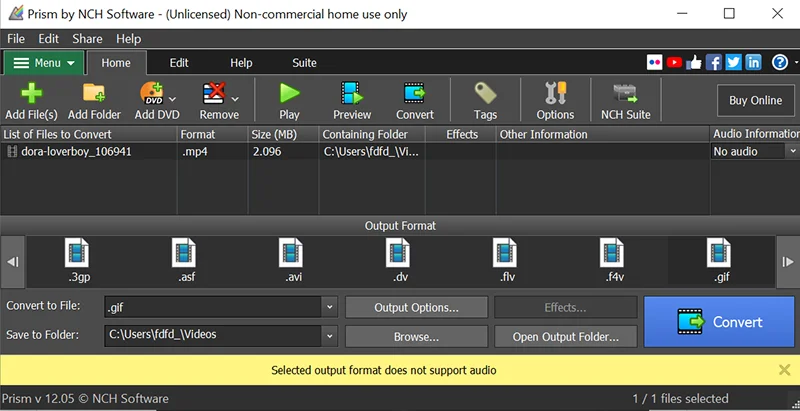Click the Effects... button

point(566,307)
